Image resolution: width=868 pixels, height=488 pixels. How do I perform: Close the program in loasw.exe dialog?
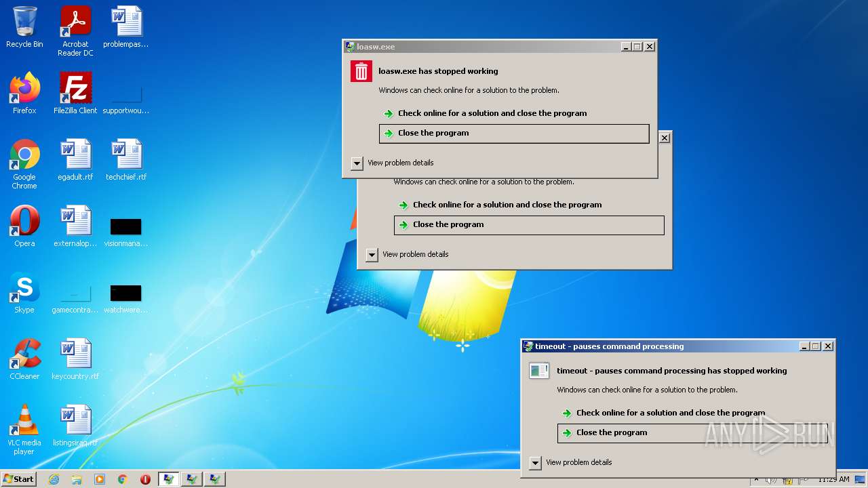point(514,134)
